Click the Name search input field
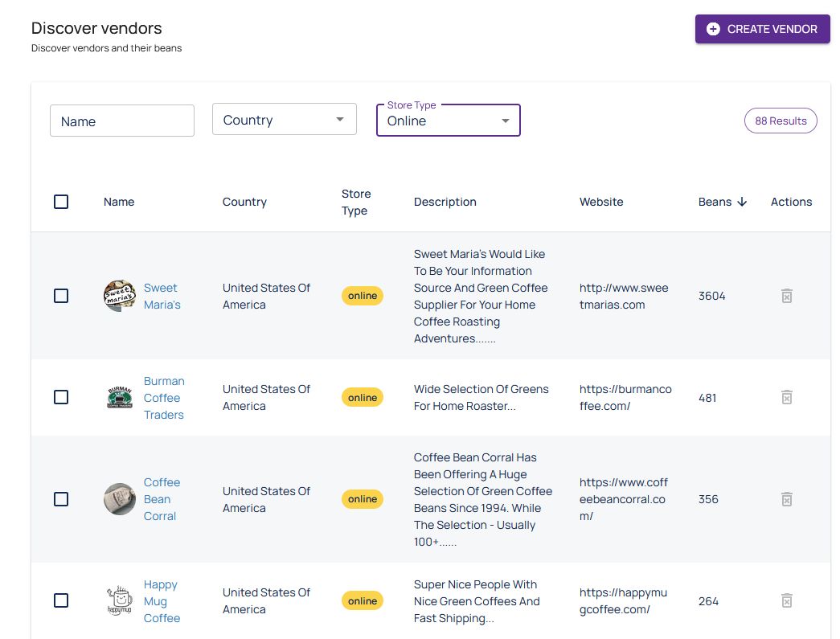840x639 pixels. tap(122, 121)
